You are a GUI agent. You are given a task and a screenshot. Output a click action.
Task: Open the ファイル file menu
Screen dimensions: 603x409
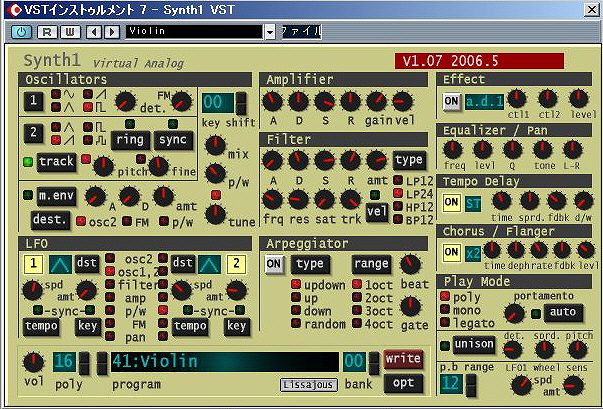tap(302, 32)
